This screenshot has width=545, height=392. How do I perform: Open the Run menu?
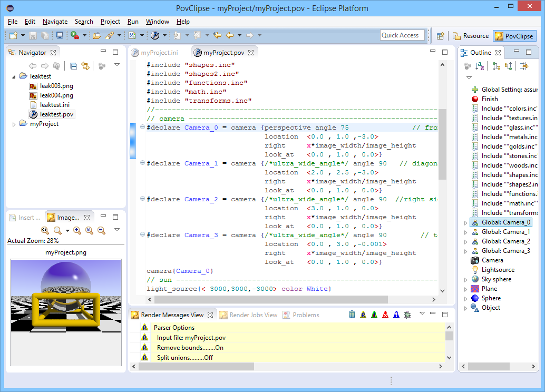pos(133,22)
